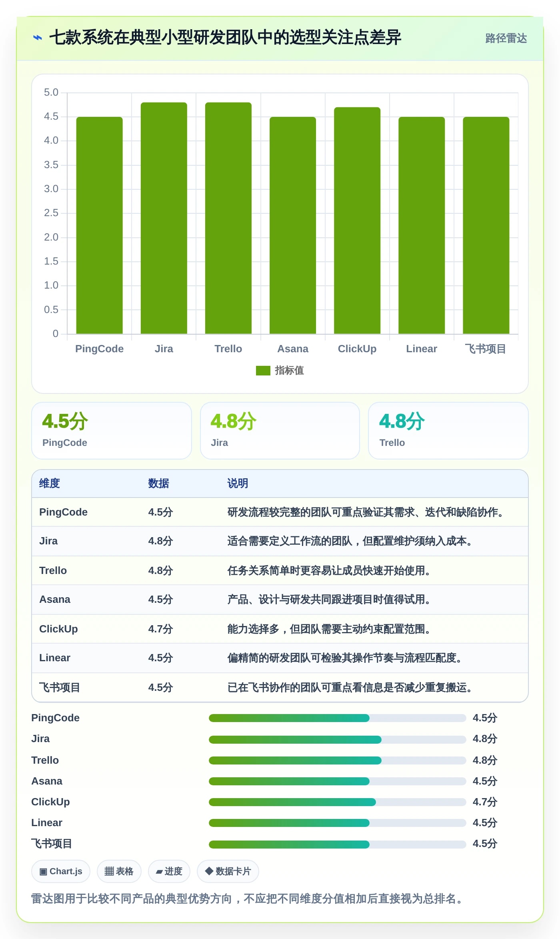
Task: Click the 指标值 legend label
Action: 289,371
